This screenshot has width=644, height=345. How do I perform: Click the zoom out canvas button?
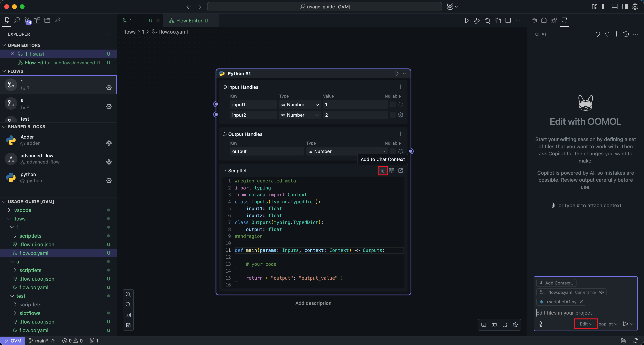coord(128,305)
